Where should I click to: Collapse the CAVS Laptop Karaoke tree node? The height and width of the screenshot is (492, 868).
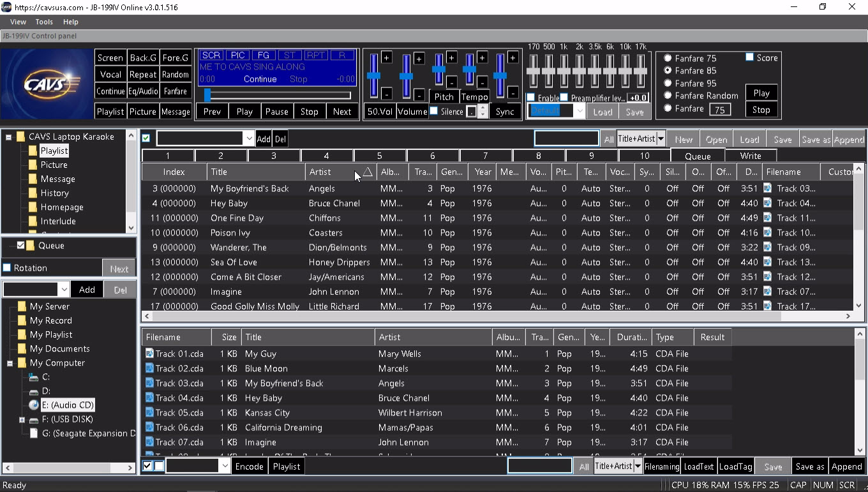pyautogui.click(x=9, y=137)
